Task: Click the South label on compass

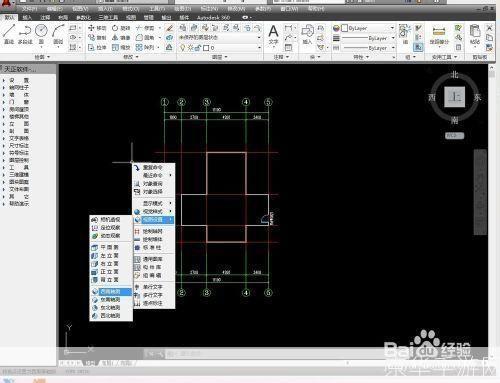Action: 455,120
